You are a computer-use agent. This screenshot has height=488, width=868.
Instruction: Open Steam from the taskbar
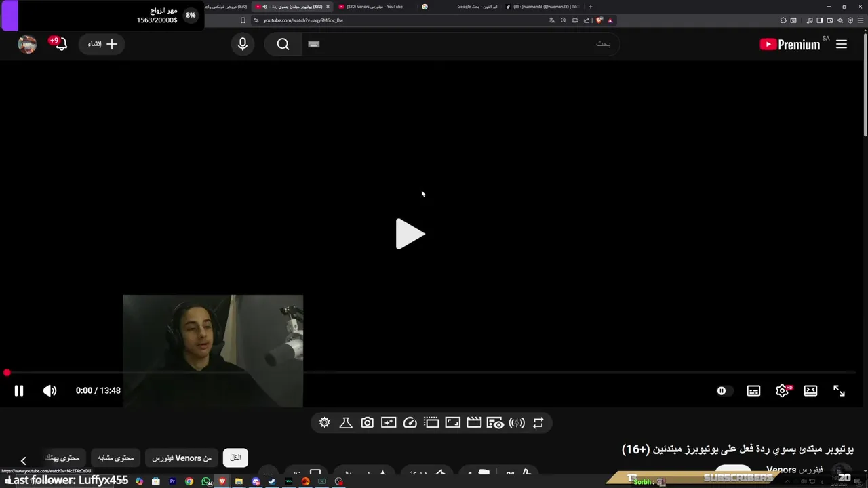272,481
